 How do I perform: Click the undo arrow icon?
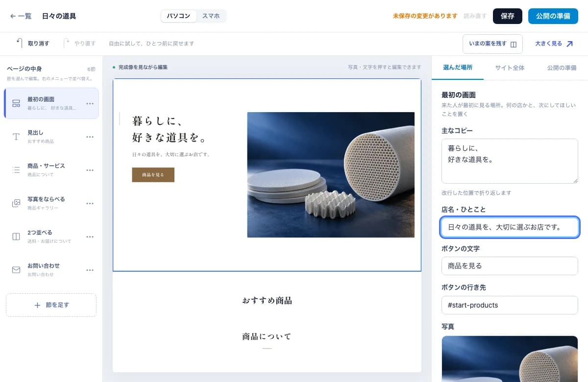(x=20, y=43)
